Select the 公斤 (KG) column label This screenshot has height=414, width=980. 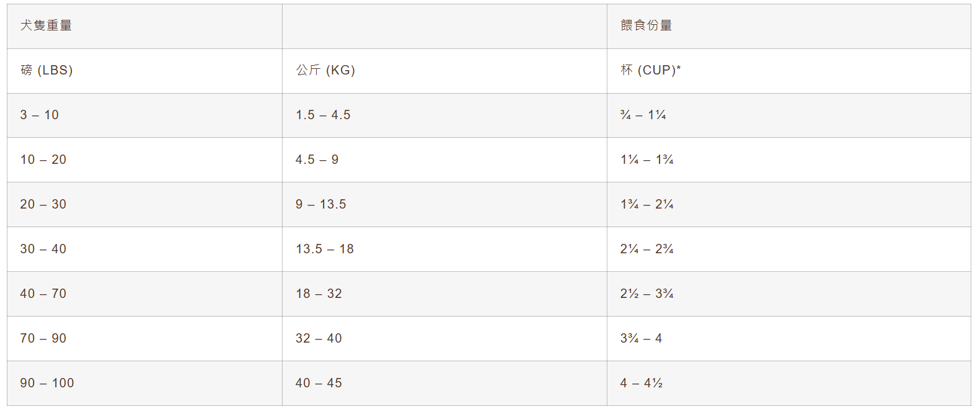(x=325, y=70)
